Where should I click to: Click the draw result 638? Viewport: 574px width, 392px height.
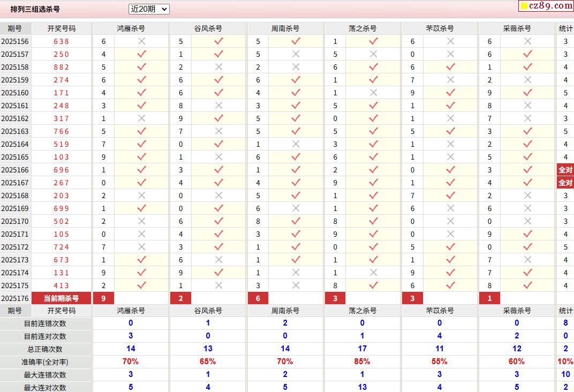click(x=62, y=41)
